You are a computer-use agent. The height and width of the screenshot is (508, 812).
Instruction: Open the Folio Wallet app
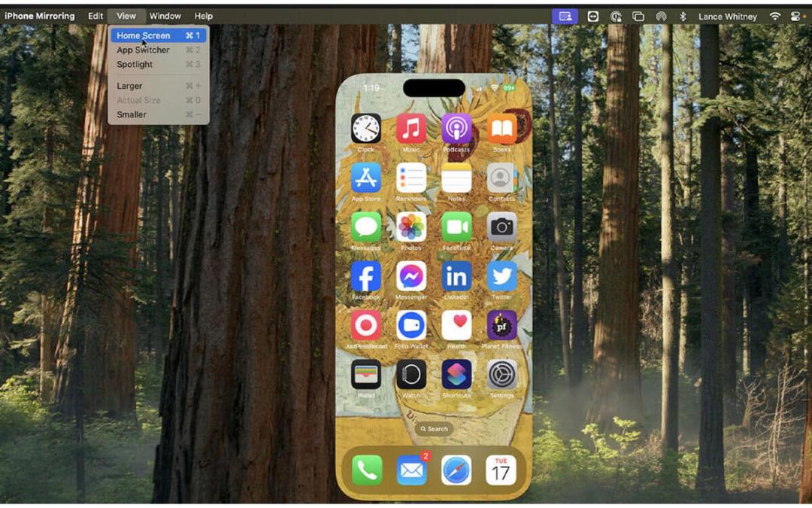click(x=411, y=325)
